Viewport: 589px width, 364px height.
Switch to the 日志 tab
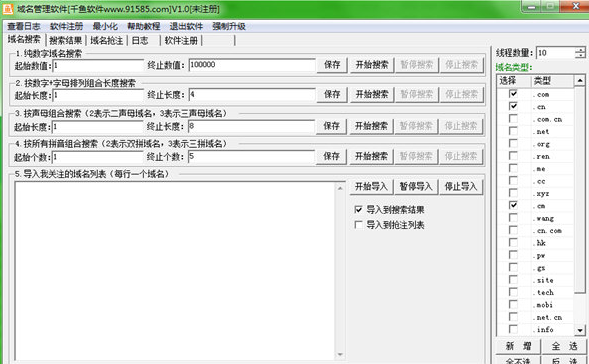144,40
